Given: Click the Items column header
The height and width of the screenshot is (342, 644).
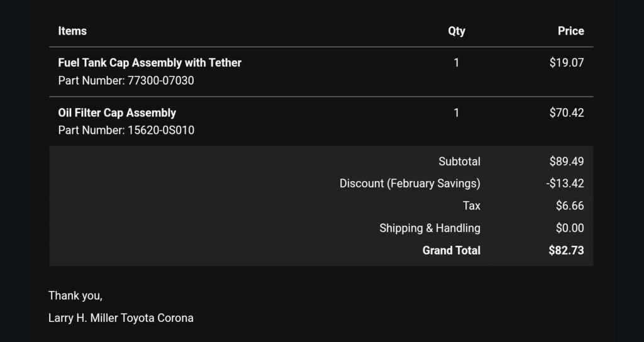Looking at the screenshot, I should [x=72, y=31].
